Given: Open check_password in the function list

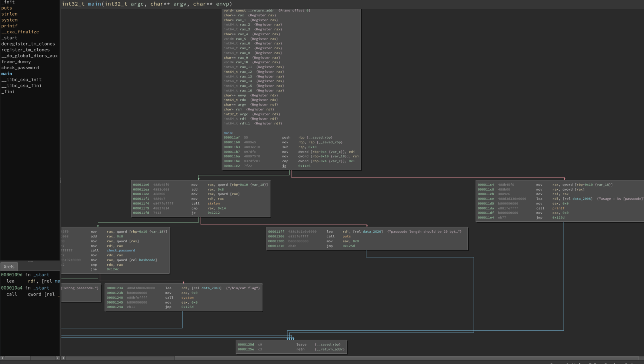Looking at the screenshot, I should point(20,68).
